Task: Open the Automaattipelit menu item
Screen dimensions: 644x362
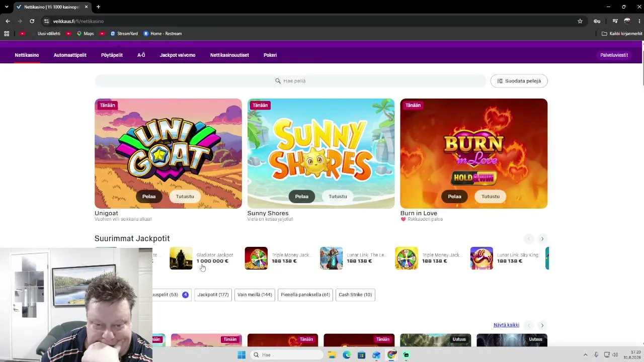Action: coord(70,55)
